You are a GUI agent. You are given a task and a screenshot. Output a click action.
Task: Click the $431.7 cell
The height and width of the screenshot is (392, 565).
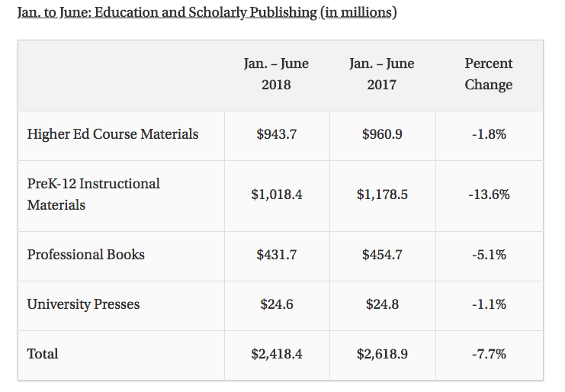(276, 255)
